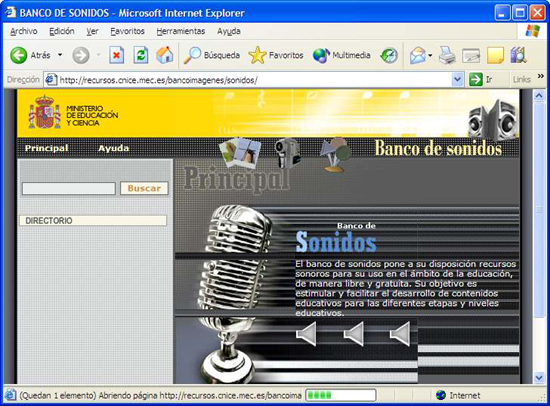Viewport: 550px width, 406px height.
Task: Print the page with printer icon
Action: click(447, 55)
